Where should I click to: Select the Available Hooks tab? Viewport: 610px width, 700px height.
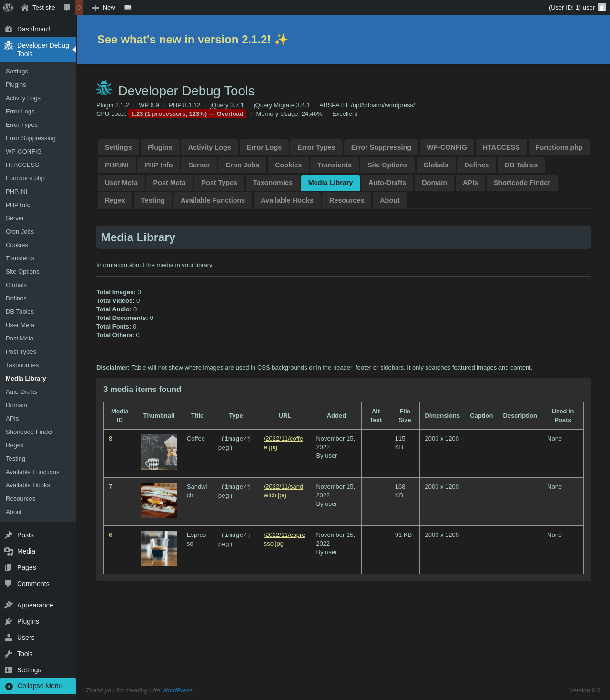tap(287, 200)
